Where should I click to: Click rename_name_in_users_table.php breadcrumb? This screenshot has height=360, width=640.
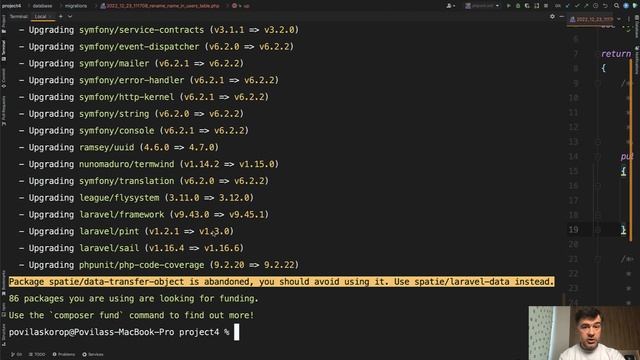(x=160, y=6)
